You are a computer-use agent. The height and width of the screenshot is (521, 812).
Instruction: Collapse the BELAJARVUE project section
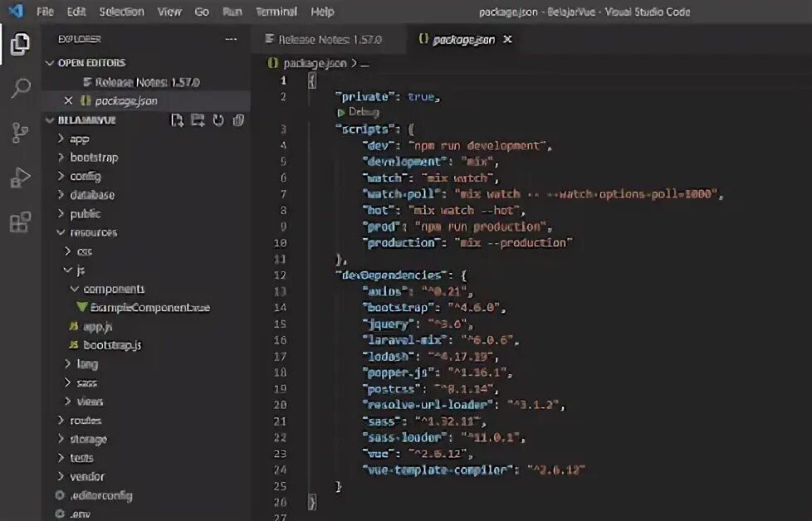pos(51,120)
